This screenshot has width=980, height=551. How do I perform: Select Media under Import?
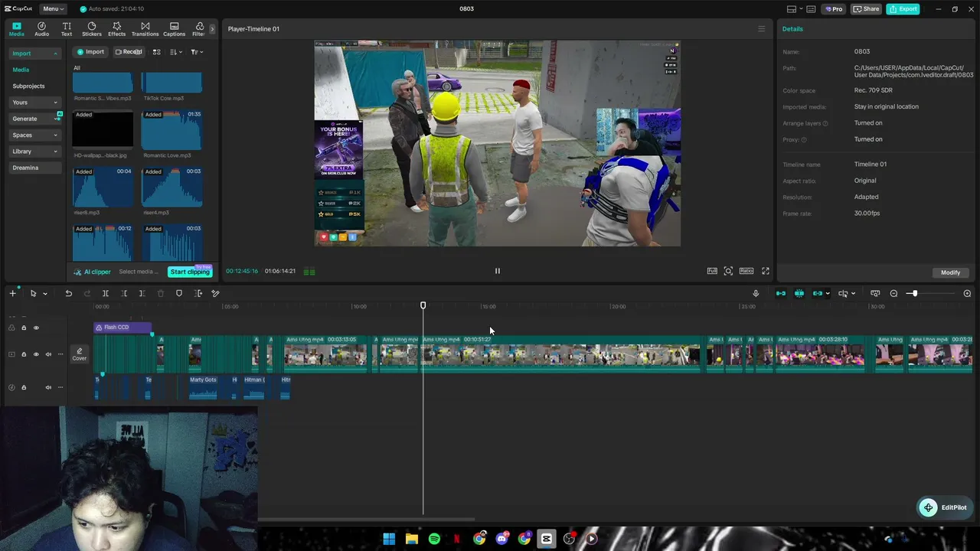(x=21, y=70)
